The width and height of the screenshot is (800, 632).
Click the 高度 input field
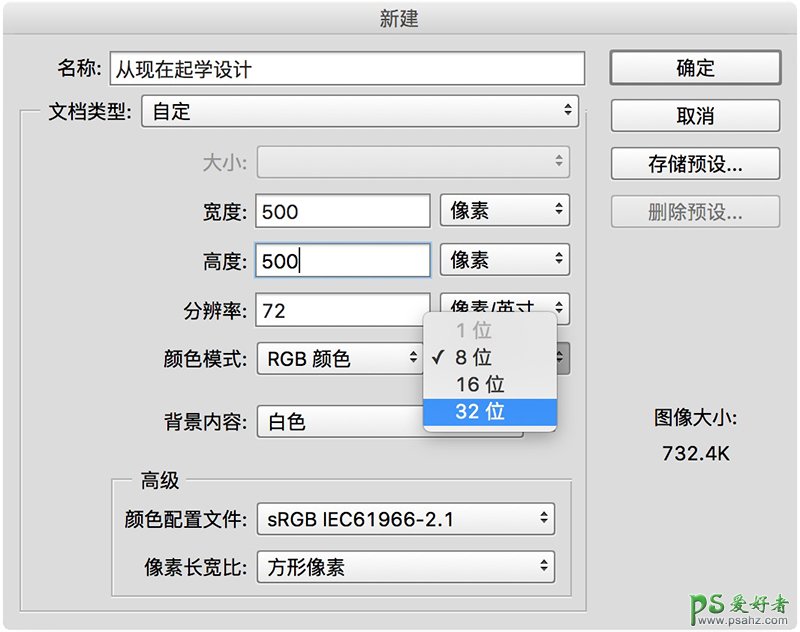tap(343, 260)
